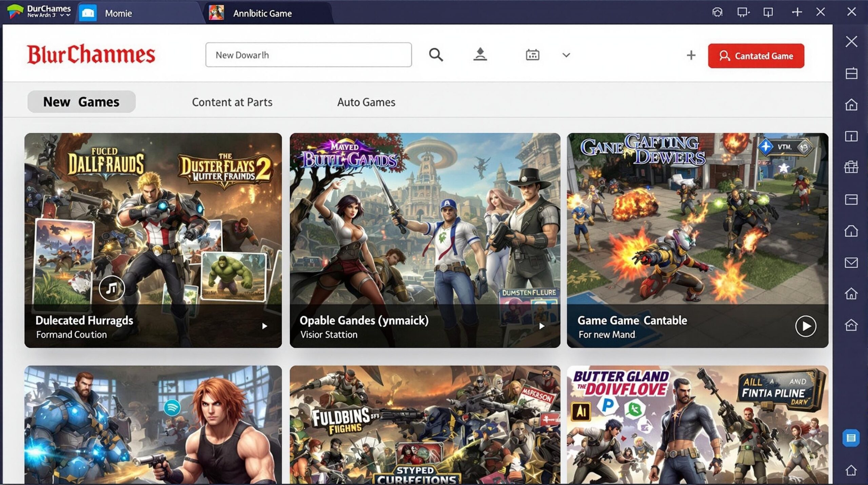The height and width of the screenshot is (485, 868).
Task: Click the first home icon in sidebar
Action: [851, 105]
